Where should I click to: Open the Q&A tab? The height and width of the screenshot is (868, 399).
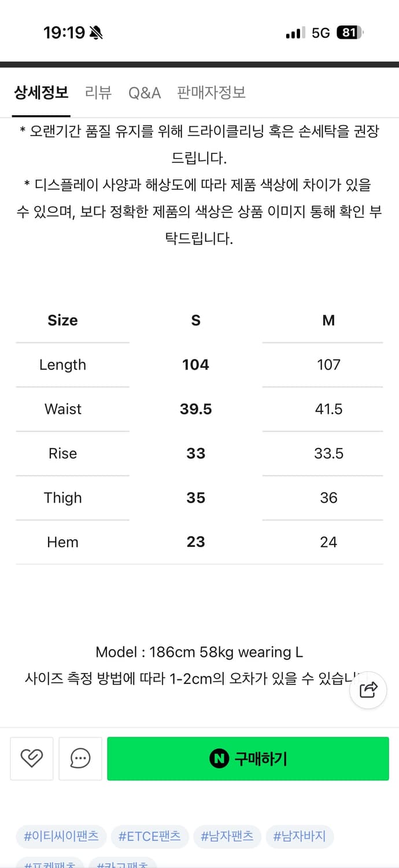pos(145,93)
